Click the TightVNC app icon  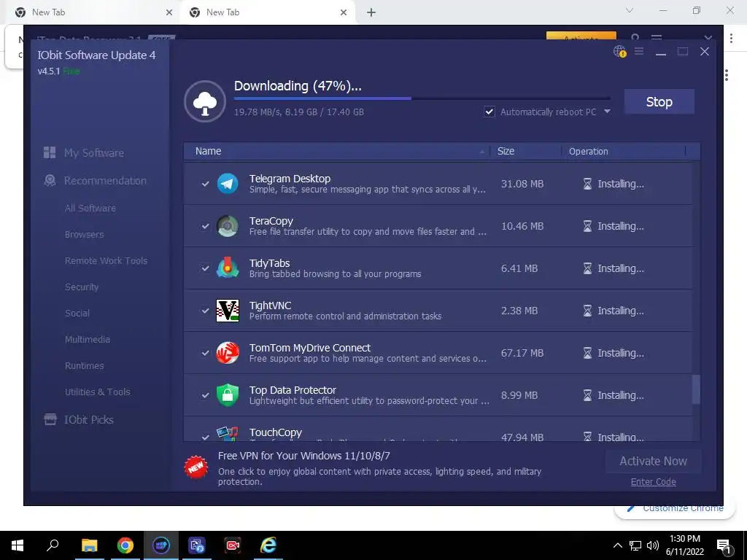click(x=228, y=311)
